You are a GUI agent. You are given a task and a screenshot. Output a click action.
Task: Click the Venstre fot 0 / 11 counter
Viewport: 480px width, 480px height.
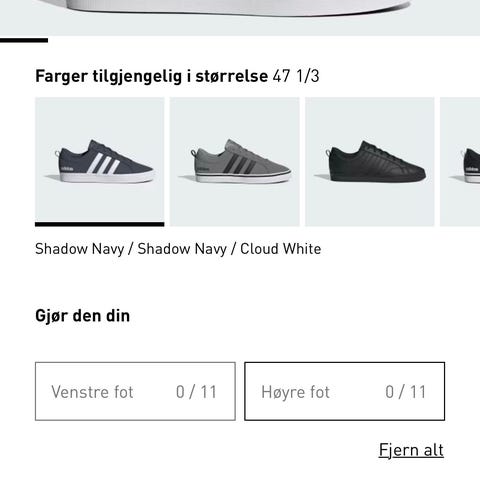click(x=196, y=392)
